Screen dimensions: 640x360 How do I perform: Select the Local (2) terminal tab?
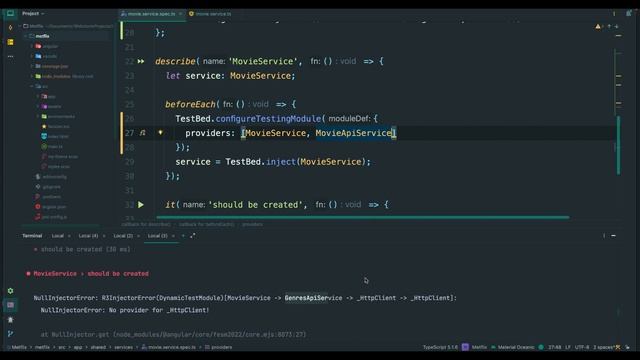coord(123,236)
